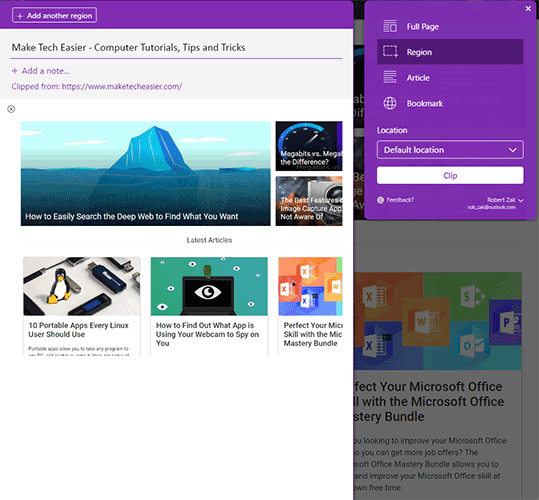The width and height of the screenshot is (539, 500).
Task: Remove the clipped region preview
Action: [x=11, y=109]
